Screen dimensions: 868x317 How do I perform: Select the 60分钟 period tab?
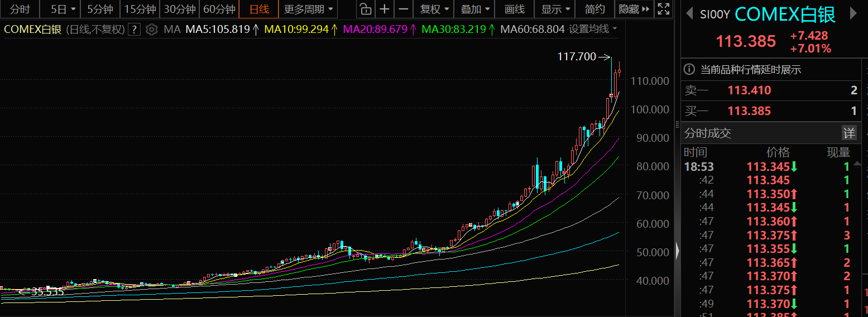(x=219, y=9)
